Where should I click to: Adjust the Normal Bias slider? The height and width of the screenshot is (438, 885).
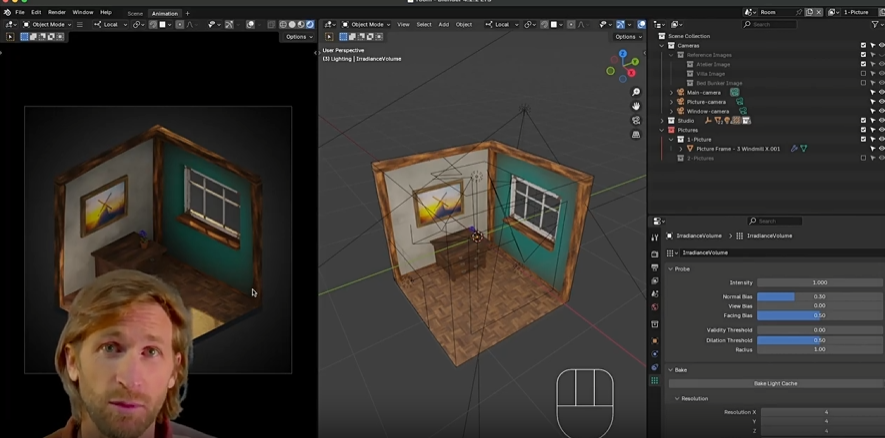tap(819, 296)
